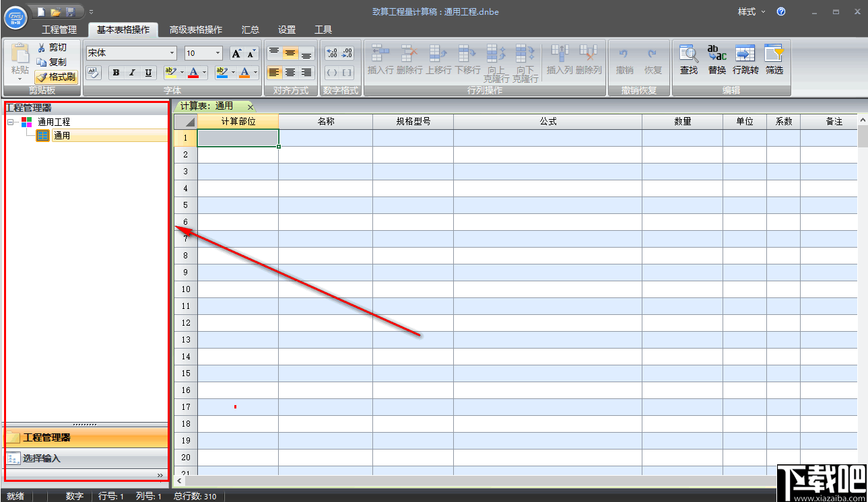Open a file via quick access folder icon
This screenshot has width=868, height=502.
click(x=56, y=12)
